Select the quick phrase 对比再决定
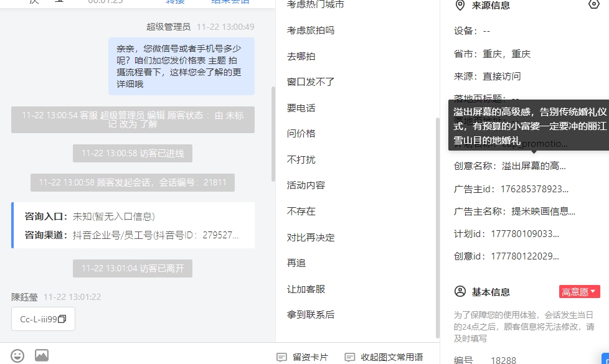The height and width of the screenshot is (364, 609). (x=311, y=238)
